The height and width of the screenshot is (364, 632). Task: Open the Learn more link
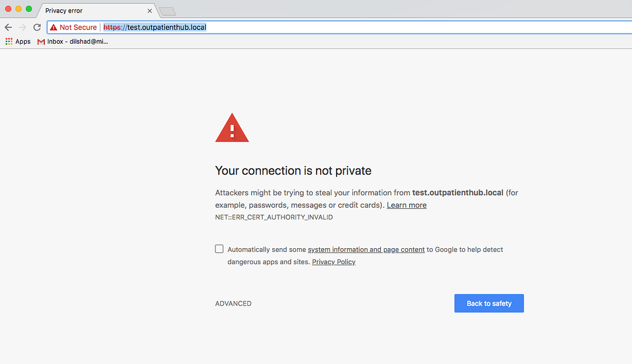tap(406, 205)
